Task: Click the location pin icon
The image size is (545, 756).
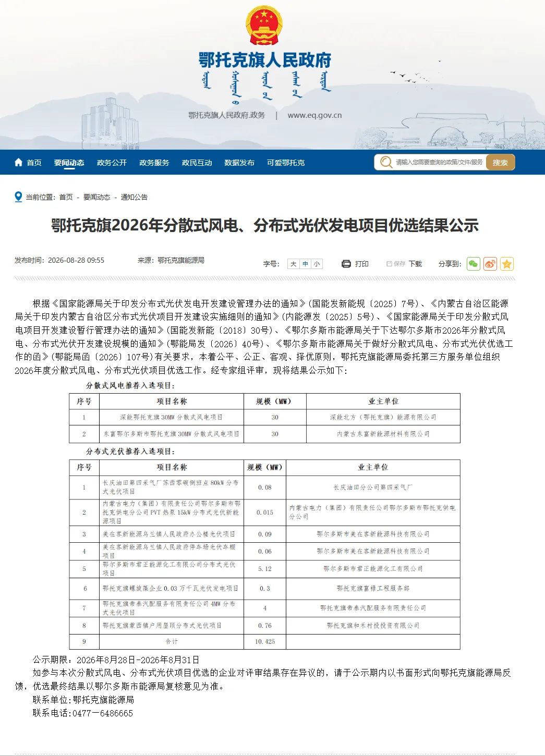Action: (x=19, y=197)
